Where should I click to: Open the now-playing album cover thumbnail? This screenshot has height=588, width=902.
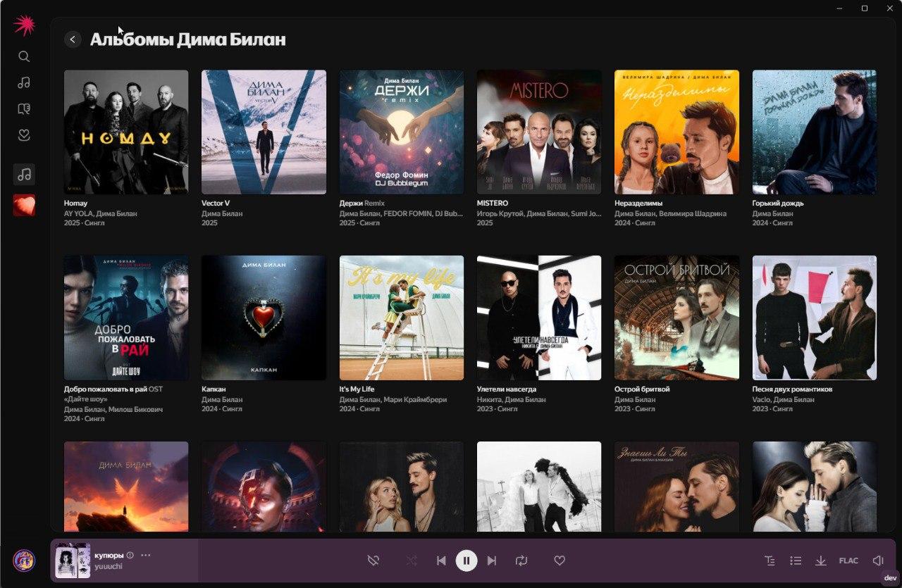click(x=73, y=561)
